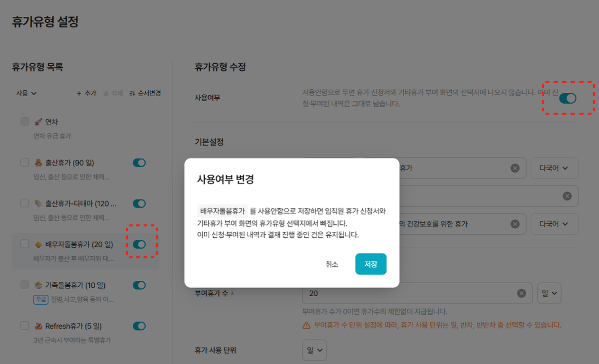Click the 3년 근속시 부여하는 특별휴가 text
599x364 pixels.
point(72,341)
